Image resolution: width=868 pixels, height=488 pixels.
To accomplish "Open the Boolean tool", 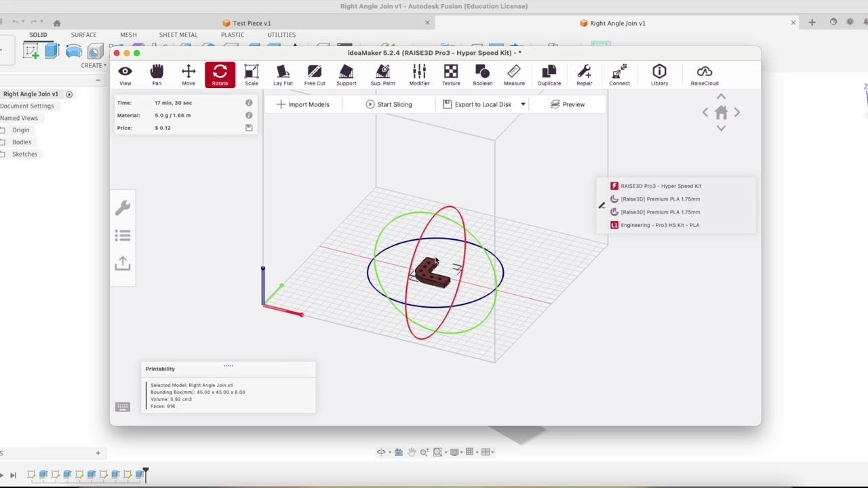I will pos(482,75).
